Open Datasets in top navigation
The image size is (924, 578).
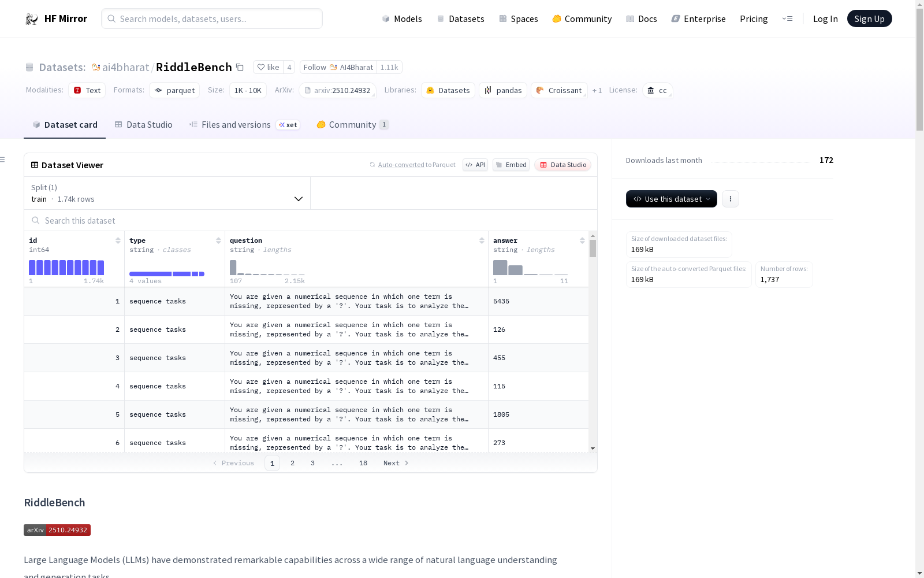point(460,18)
